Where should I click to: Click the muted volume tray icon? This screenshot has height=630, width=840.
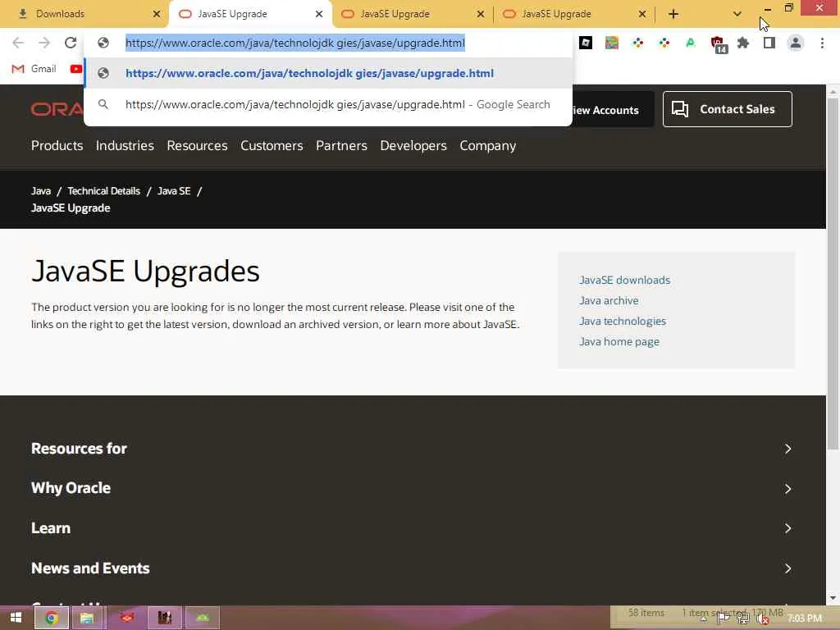(x=762, y=619)
